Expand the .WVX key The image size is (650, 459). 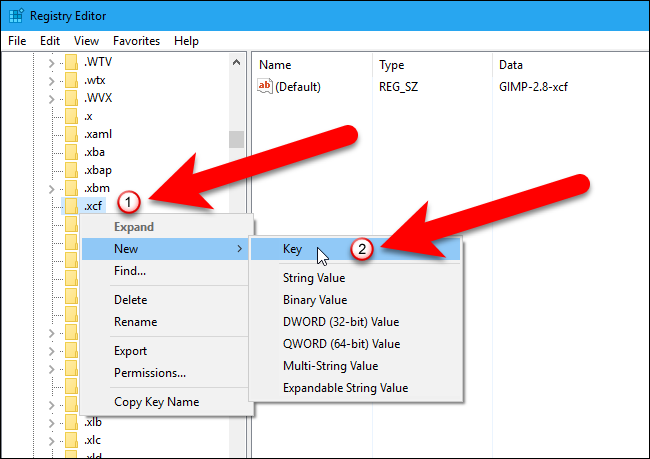tap(51, 99)
